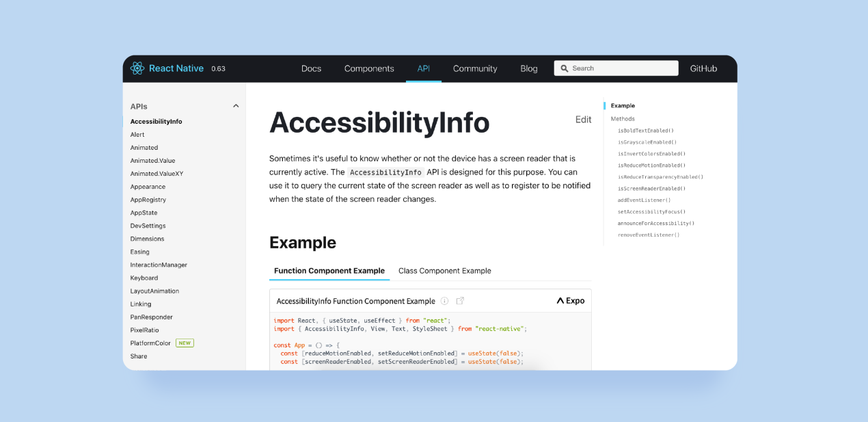This screenshot has height=422, width=868.
Task: Select Animated.ValueXY in API list
Action: [157, 174]
